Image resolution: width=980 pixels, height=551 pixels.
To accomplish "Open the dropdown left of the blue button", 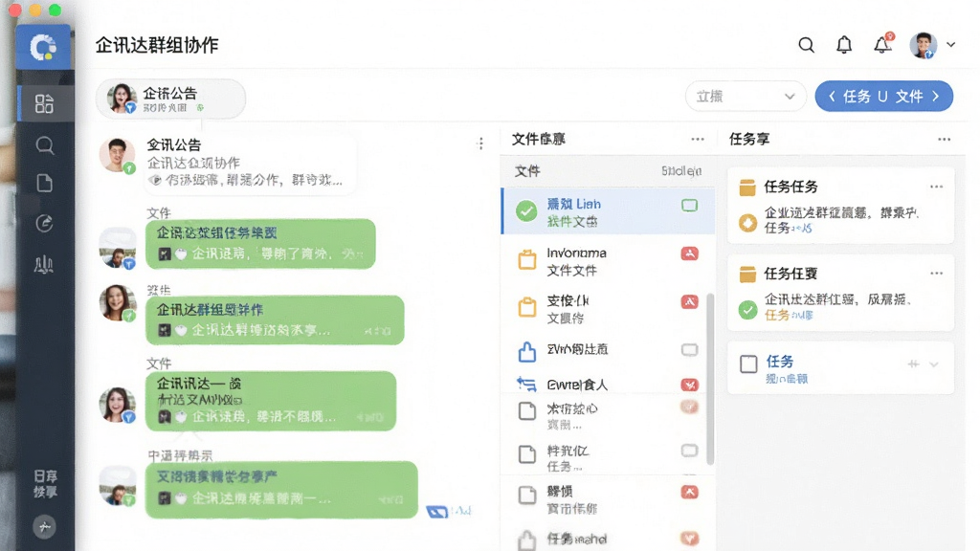I will [746, 97].
